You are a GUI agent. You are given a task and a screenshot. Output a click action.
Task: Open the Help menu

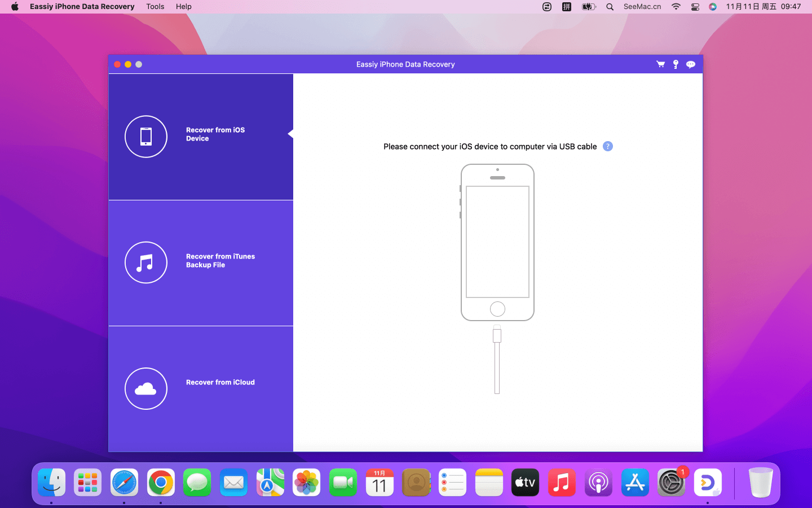click(x=183, y=7)
